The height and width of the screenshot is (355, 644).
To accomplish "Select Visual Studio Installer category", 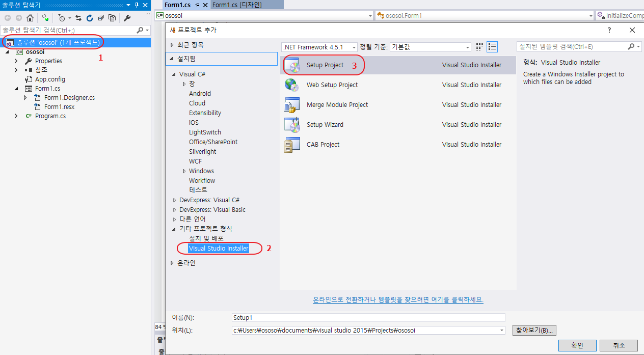I will point(219,249).
